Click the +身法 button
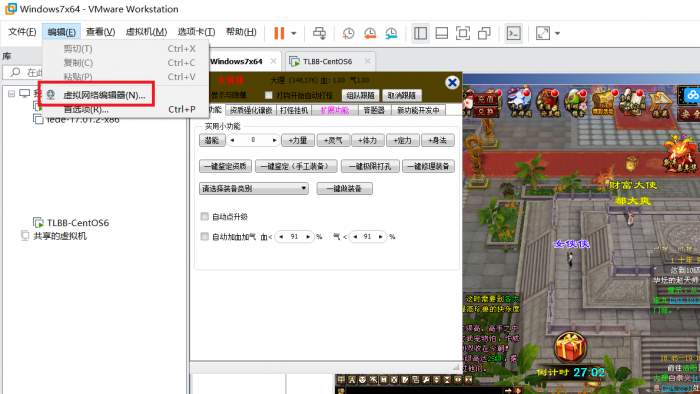Screen dimensions: 700x394 [438, 140]
